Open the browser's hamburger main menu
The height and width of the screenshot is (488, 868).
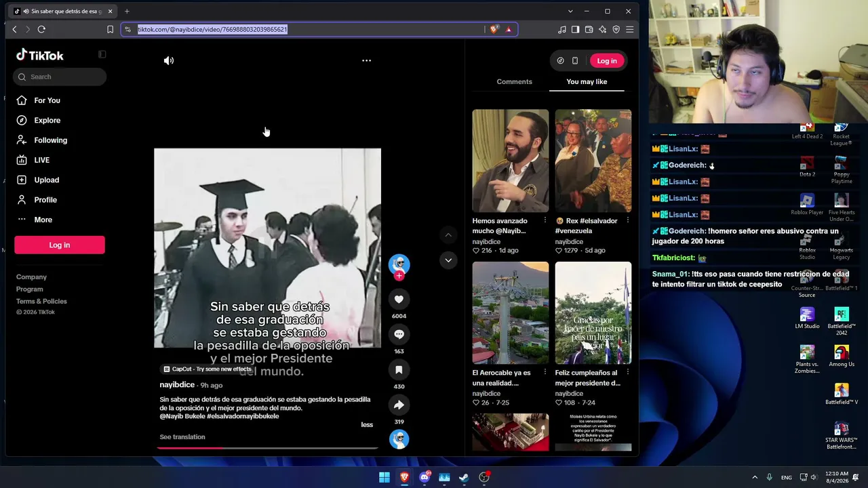630,29
